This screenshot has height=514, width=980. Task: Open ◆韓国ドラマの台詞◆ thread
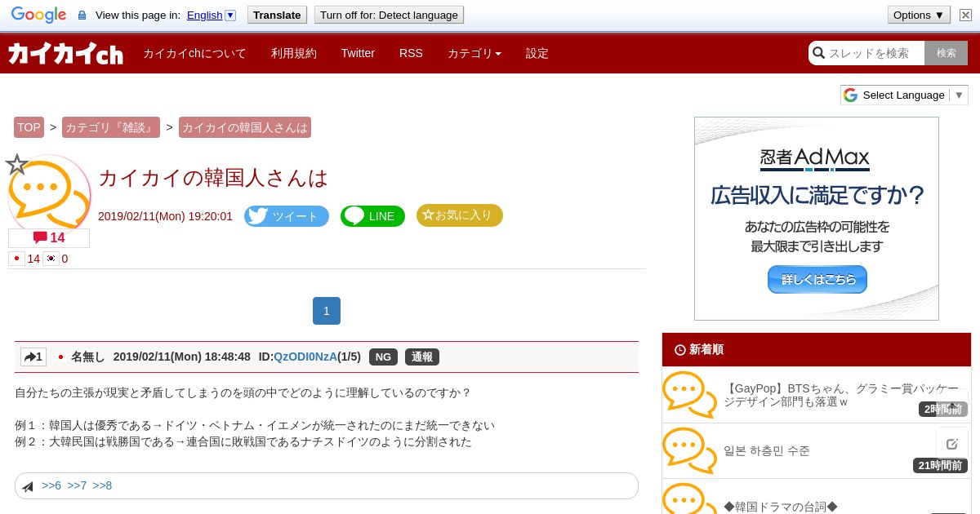point(781,507)
